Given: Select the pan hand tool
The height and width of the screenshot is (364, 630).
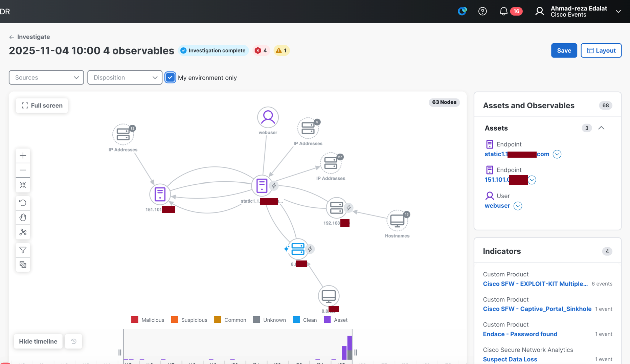Looking at the screenshot, I should pyautogui.click(x=23, y=217).
